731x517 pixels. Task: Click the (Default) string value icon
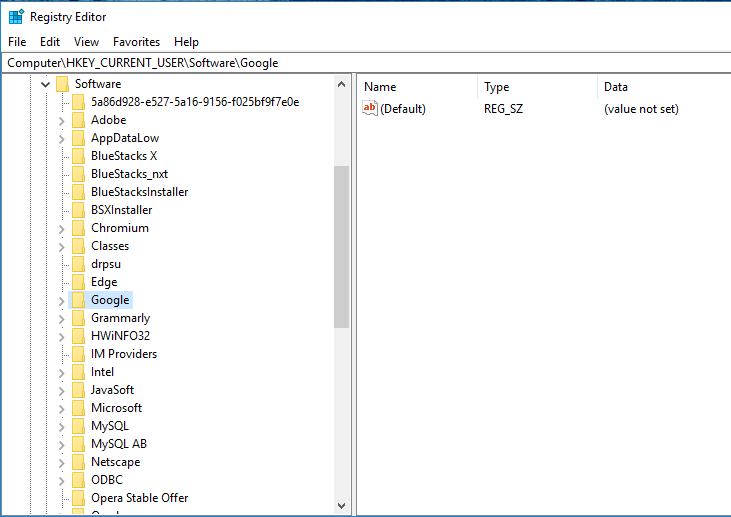[370, 108]
